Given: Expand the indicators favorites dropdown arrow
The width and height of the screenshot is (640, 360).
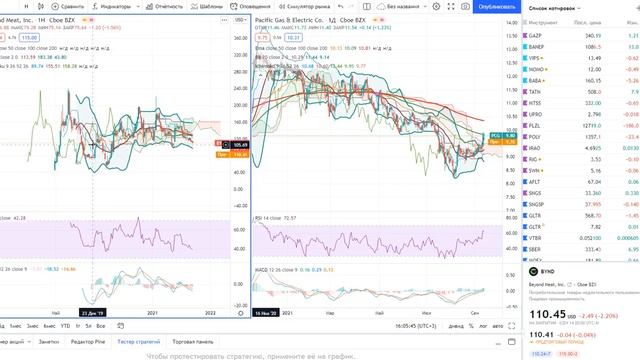Looking at the screenshot, I should [138, 7].
